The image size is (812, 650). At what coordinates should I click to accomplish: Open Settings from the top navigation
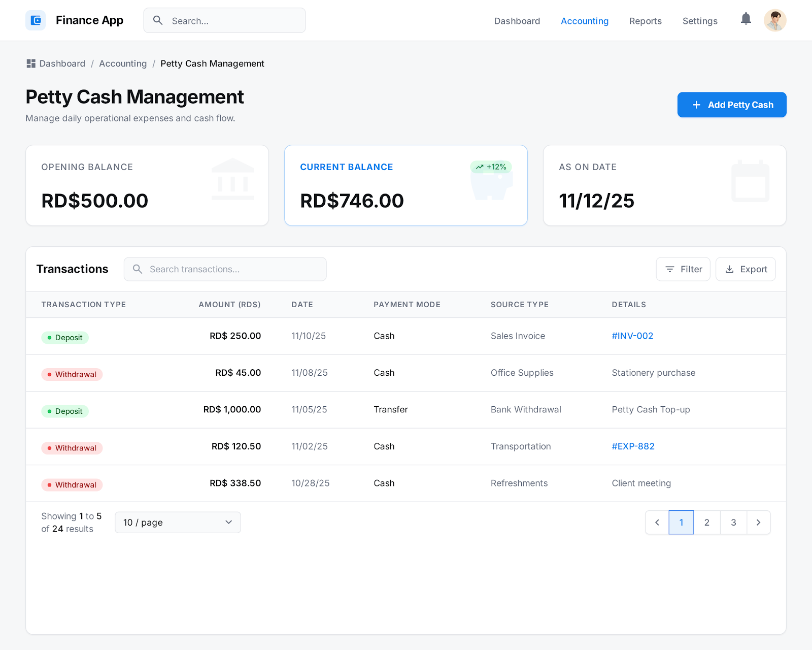(700, 21)
